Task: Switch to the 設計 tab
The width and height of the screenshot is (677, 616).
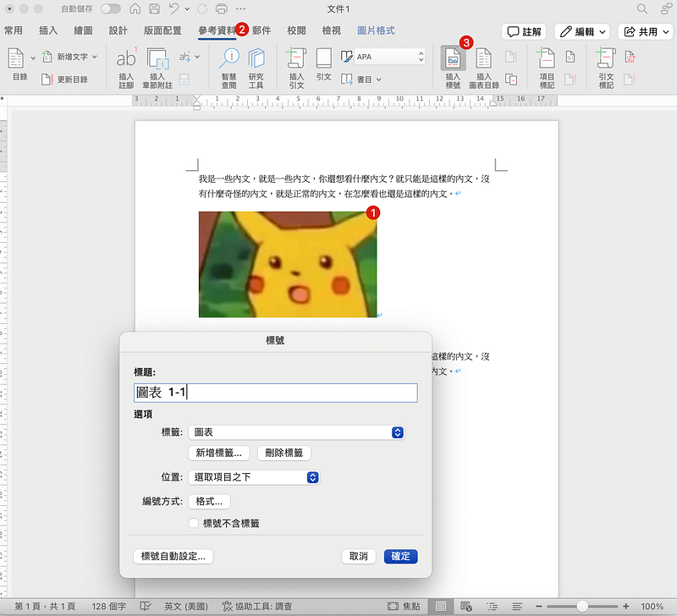Action: coord(118,30)
